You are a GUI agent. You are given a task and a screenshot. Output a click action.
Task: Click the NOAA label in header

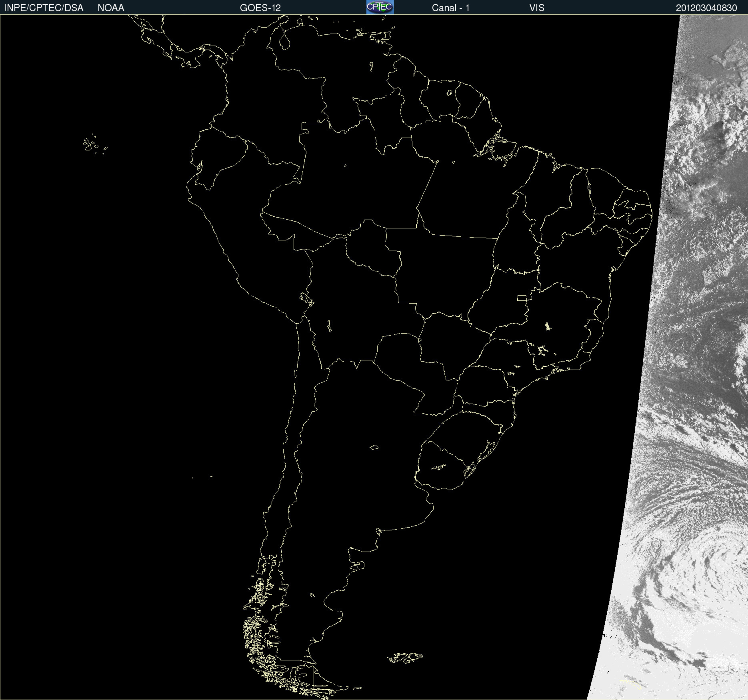pyautogui.click(x=111, y=8)
